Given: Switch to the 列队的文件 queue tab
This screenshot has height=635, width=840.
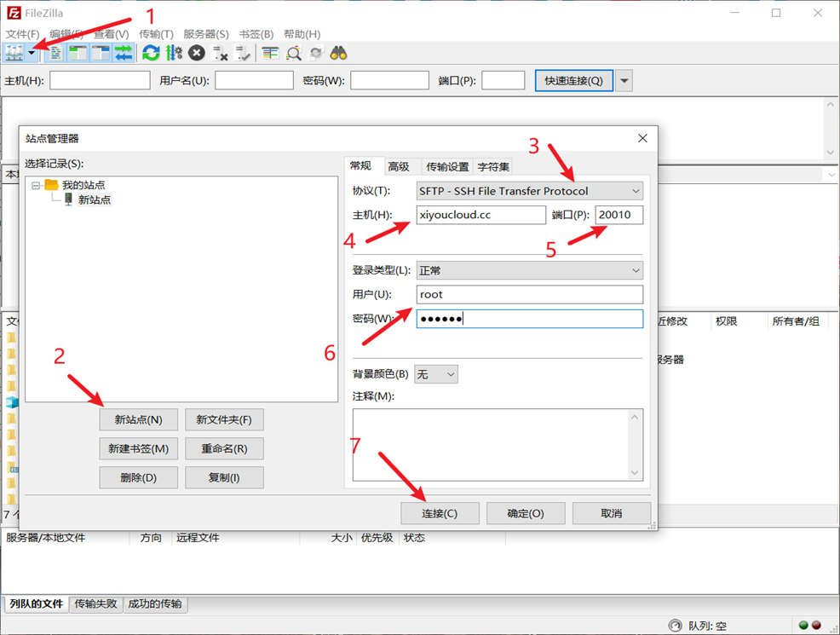Looking at the screenshot, I should tap(37, 604).
